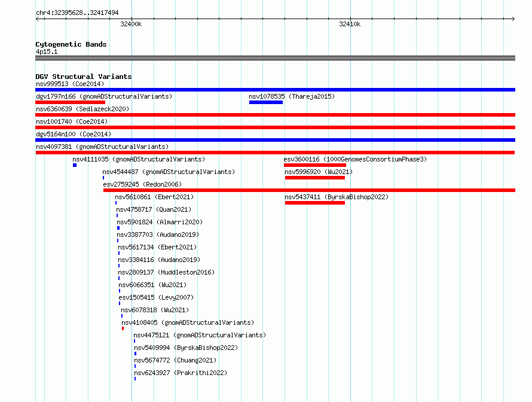532x402 pixels.
Task: Click the 32410k ruler label
Action: [350, 24]
